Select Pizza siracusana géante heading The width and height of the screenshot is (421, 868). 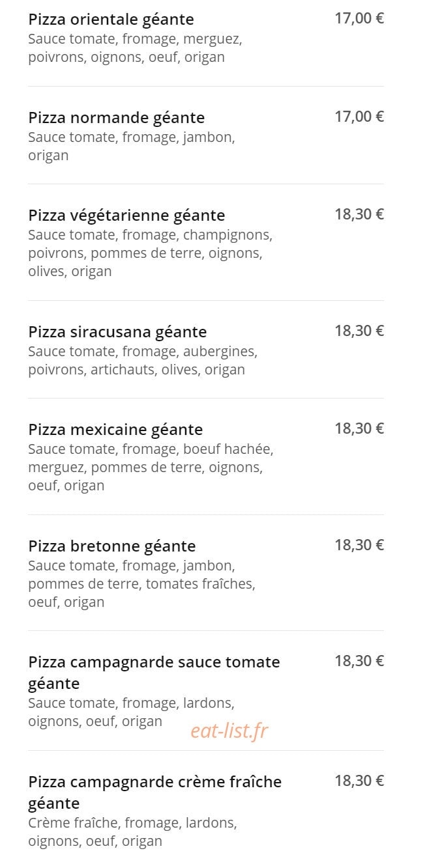(117, 332)
